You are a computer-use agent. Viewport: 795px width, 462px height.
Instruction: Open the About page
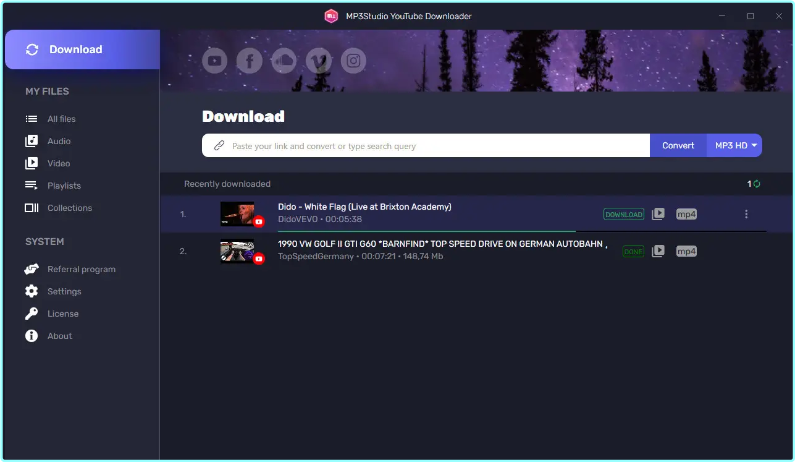(x=60, y=336)
